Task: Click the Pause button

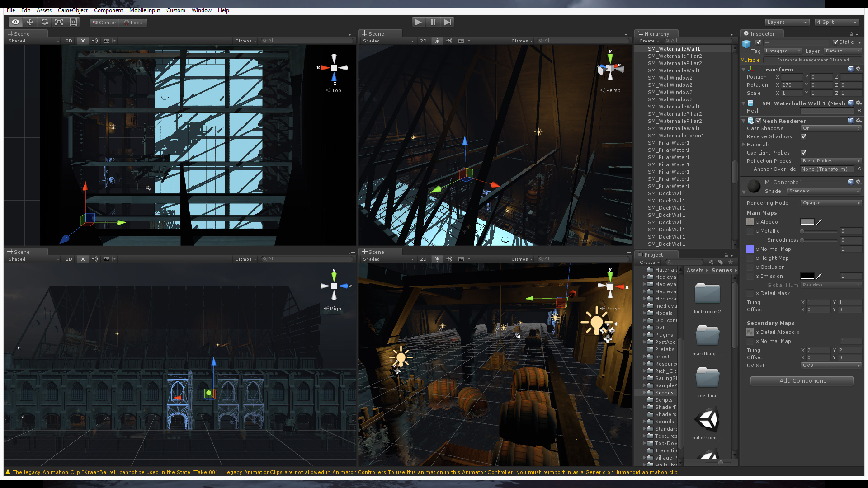Action: (x=433, y=22)
